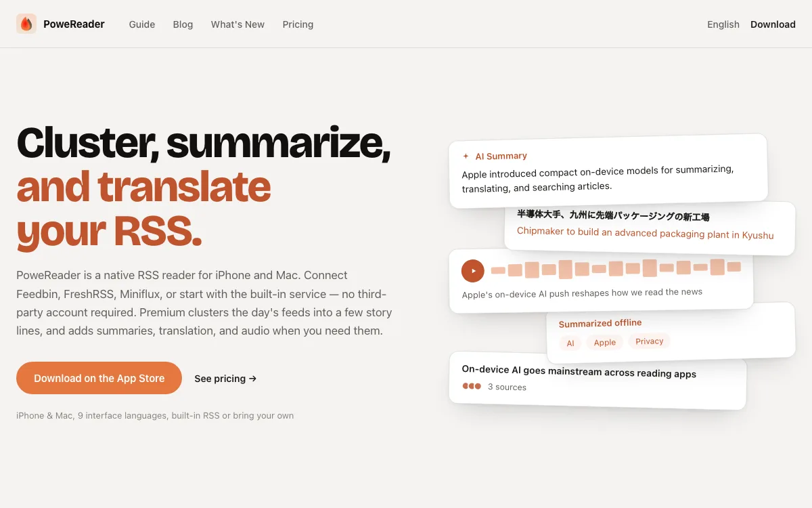Click 'Apple's on-device AI push' caption
The height and width of the screenshot is (508, 812).
coord(582,293)
